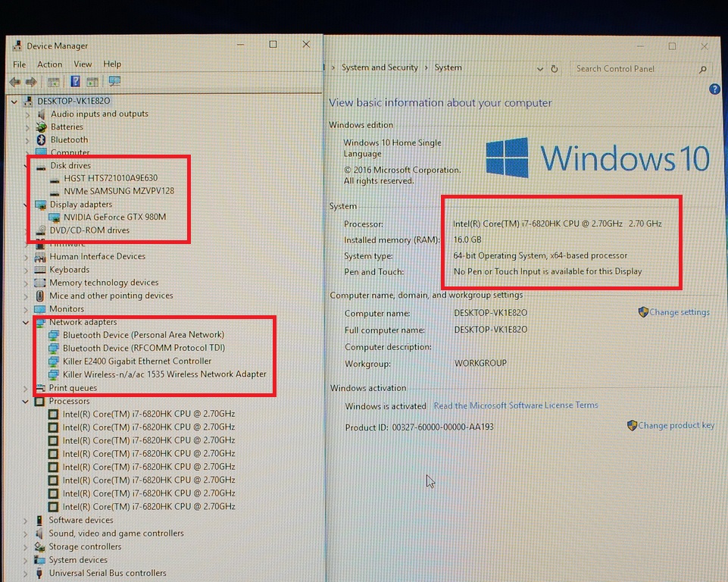Click the Universal Serial Bus controllers icon
Viewport: 728px width, 582px height.
(x=39, y=573)
